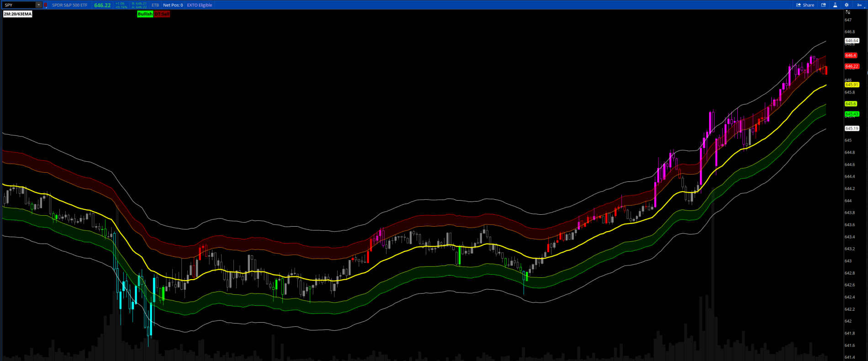Click the green Bullish label
868x361 pixels.
point(145,14)
